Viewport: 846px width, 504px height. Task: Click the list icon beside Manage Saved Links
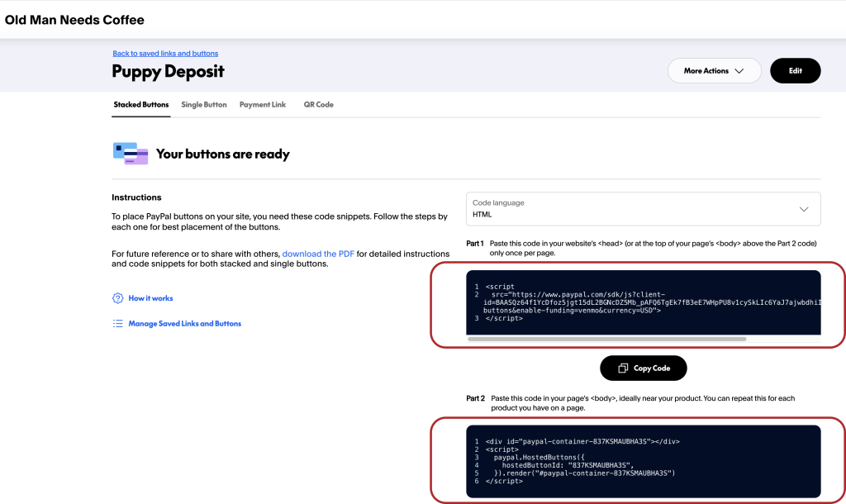[x=117, y=324]
